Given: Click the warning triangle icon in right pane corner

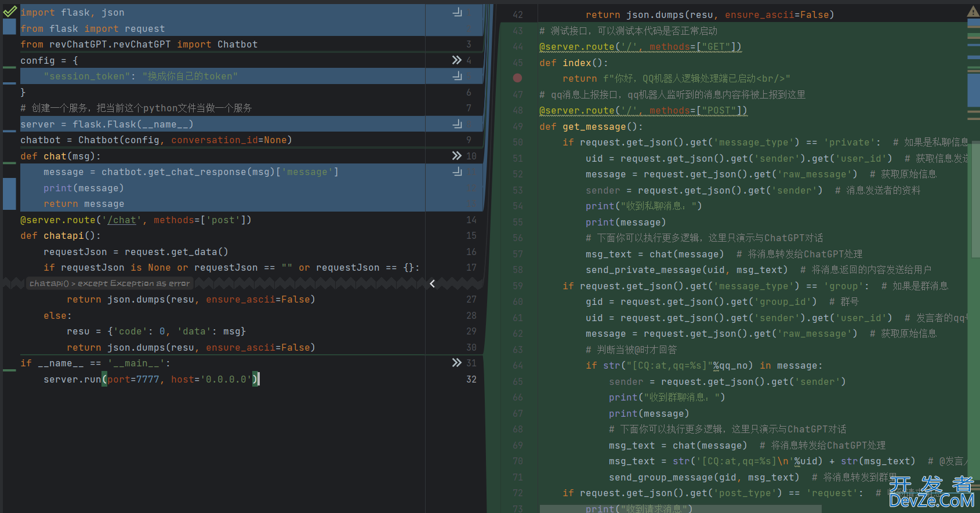Looking at the screenshot, I should click(x=973, y=11).
